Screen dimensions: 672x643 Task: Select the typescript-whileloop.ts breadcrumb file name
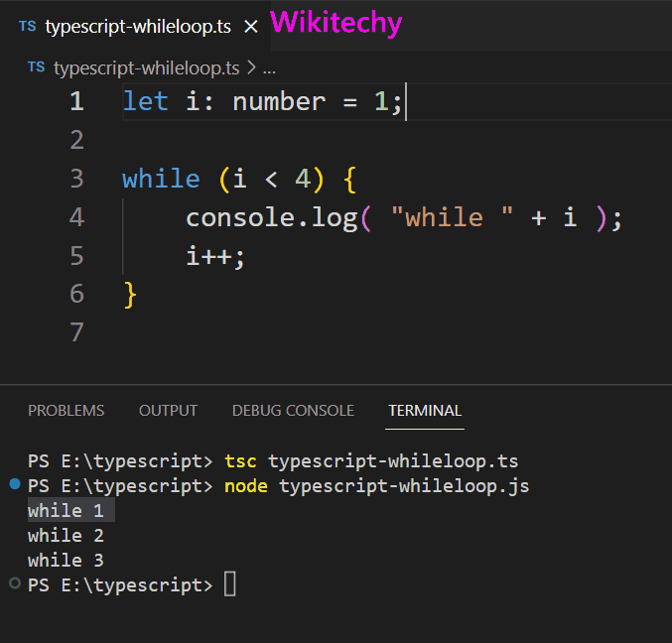(146, 67)
